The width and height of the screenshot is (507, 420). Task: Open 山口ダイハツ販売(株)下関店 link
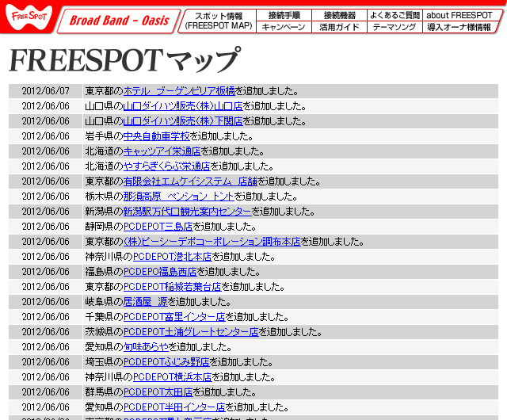pos(183,121)
